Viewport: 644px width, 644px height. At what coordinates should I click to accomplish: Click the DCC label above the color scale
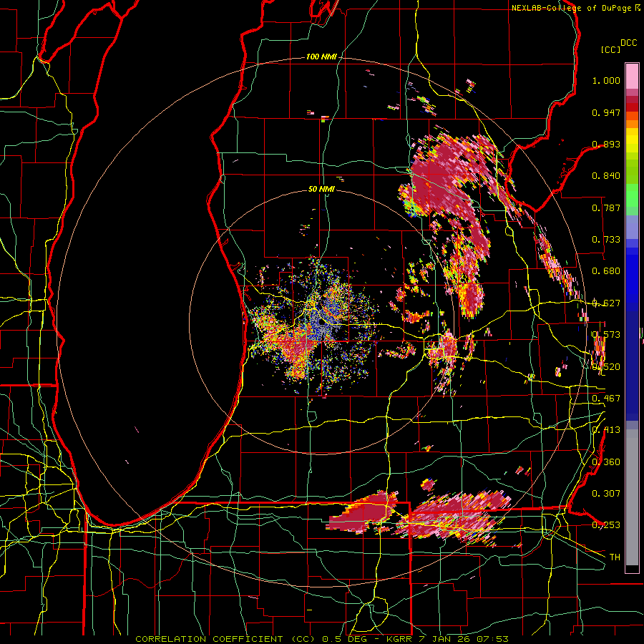(629, 43)
